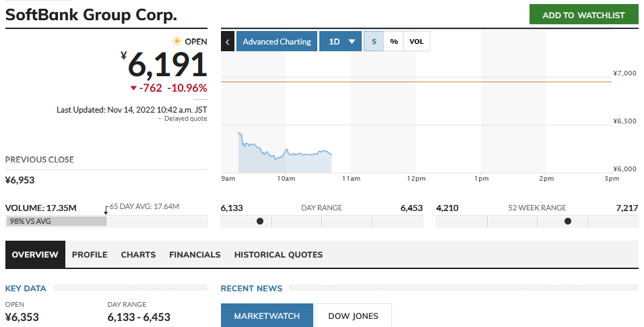Image resolution: width=644 pixels, height=327 pixels.
Task: Collapse chart with the left chevron icon
Action: coord(228,42)
